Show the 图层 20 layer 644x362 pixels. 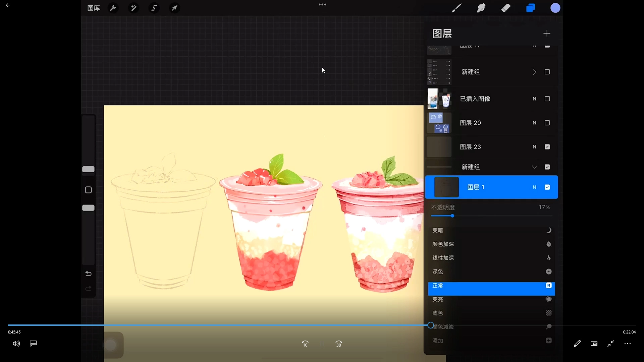pos(547,123)
